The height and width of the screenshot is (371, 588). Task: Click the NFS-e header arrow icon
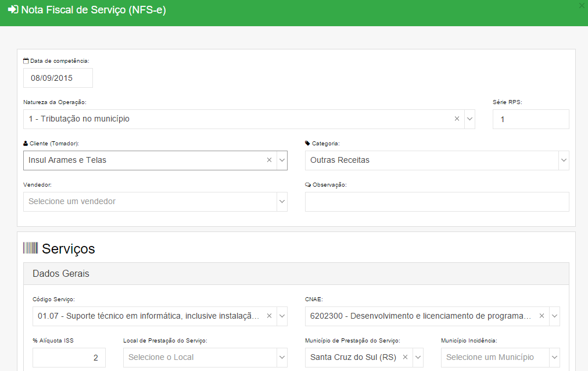13,9
